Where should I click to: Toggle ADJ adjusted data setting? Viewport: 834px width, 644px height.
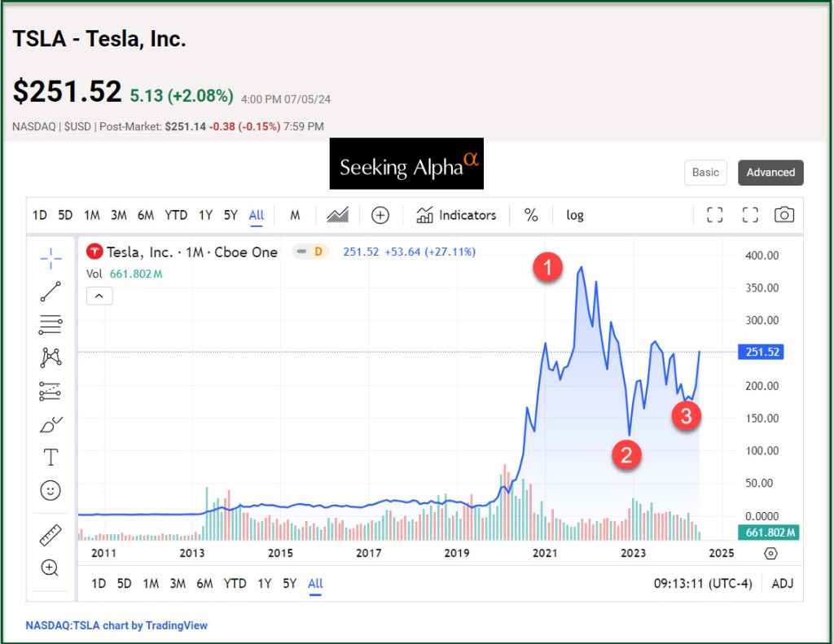point(782,583)
